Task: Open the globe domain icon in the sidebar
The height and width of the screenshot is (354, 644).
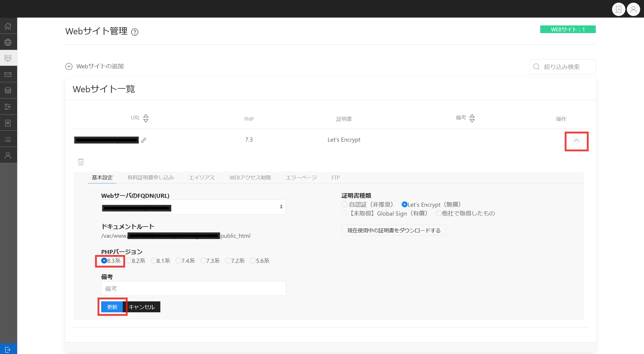Action: 8,42
